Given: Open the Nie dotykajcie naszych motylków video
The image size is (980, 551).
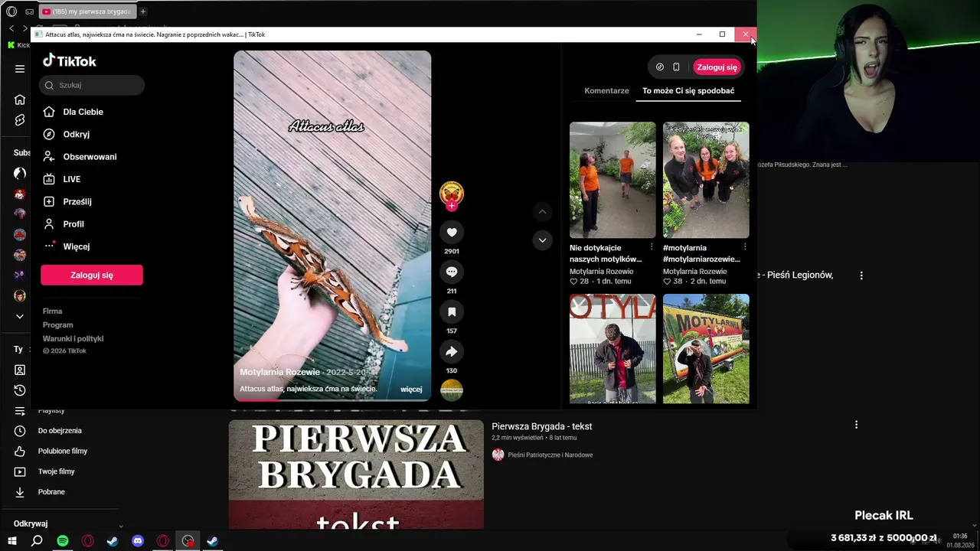Looking at the screenshot, I should click(x=612, y=180).
